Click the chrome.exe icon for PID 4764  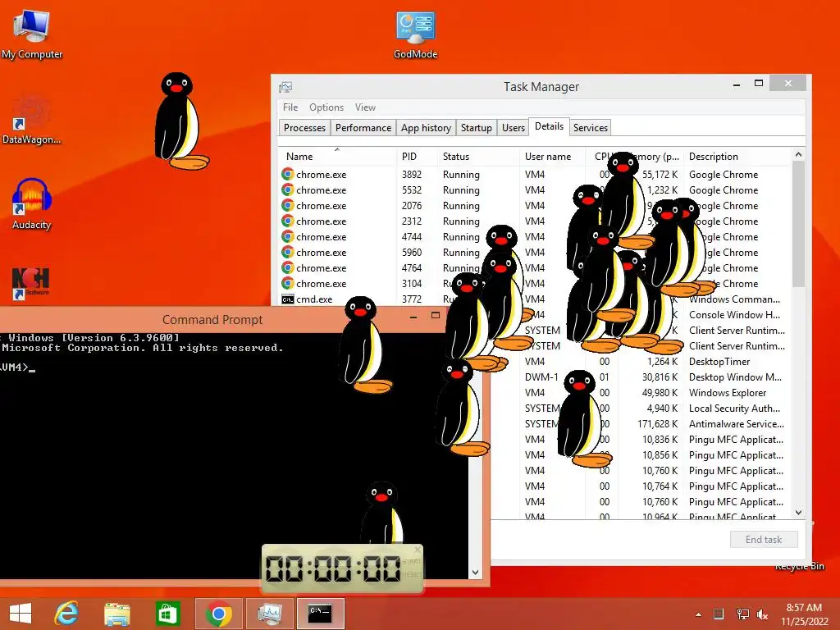(x=288, y=267)
